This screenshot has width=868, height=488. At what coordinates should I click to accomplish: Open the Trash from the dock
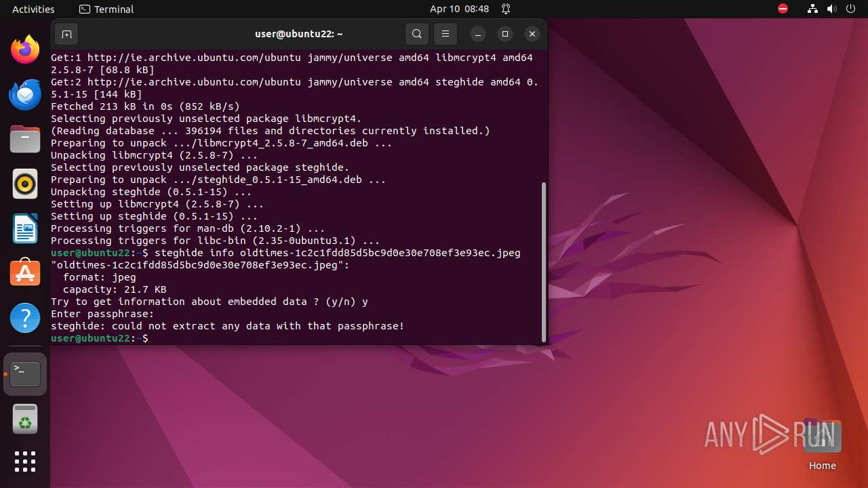point(25,419)
